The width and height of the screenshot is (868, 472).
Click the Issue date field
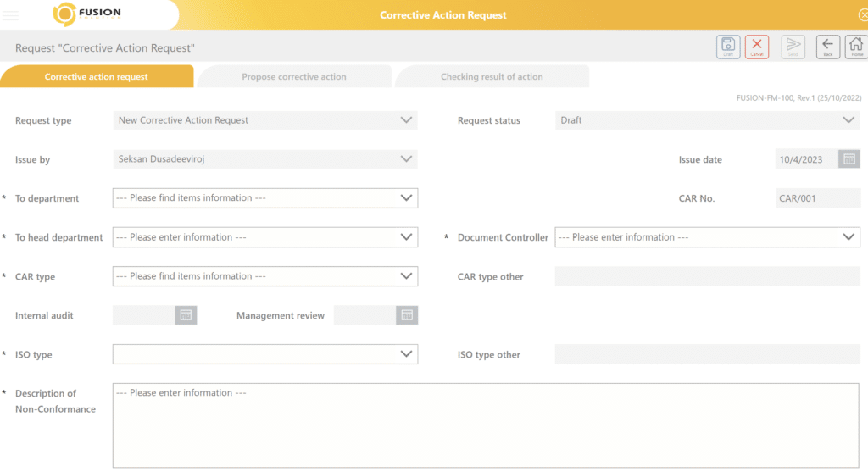(x=807, y=159)
